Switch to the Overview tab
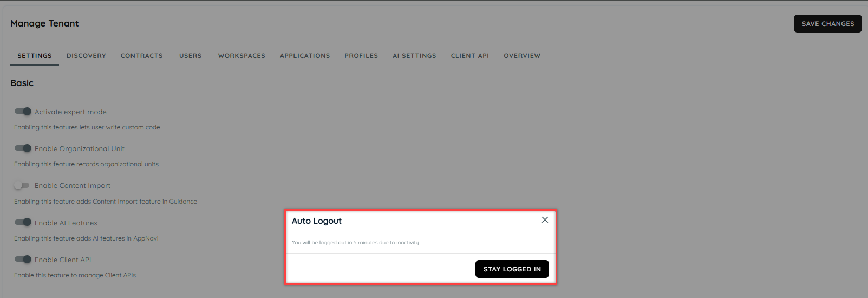 (x=522, y=56)
